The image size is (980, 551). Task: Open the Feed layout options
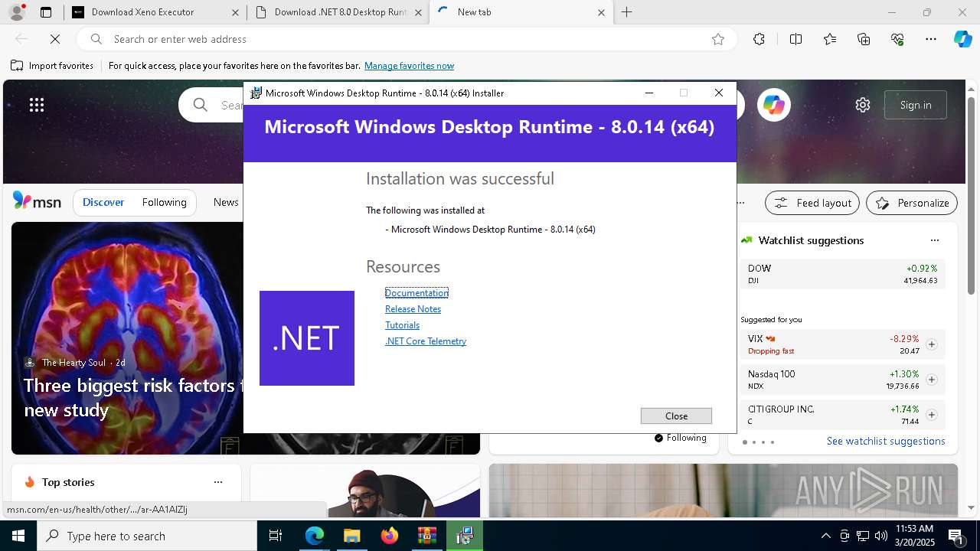(812, 203)
